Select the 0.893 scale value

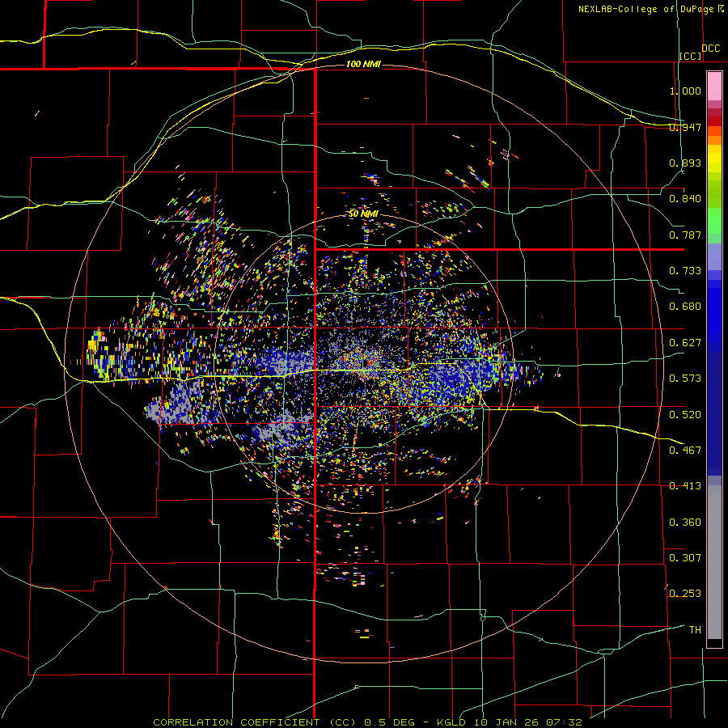(x=685, y=163)
